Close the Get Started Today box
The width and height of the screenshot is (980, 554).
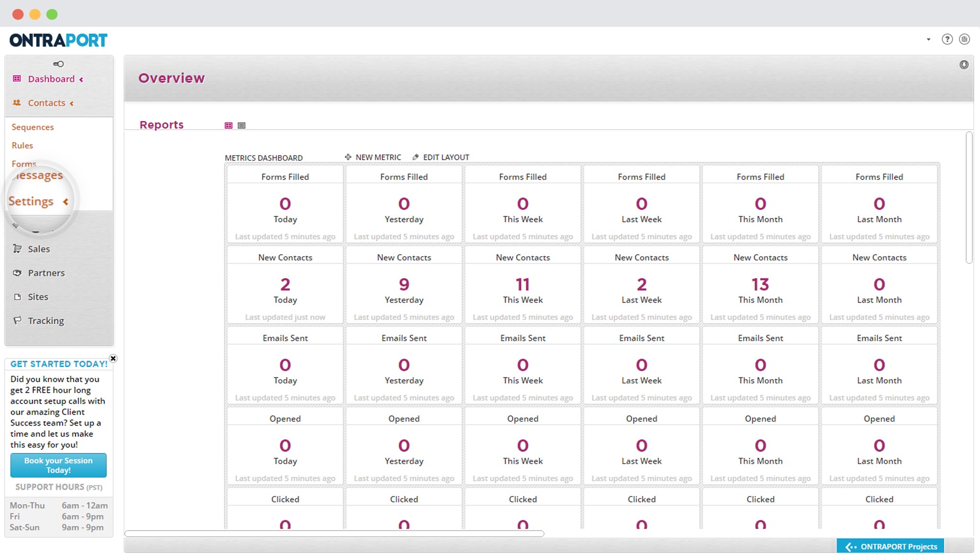[113, 358]
